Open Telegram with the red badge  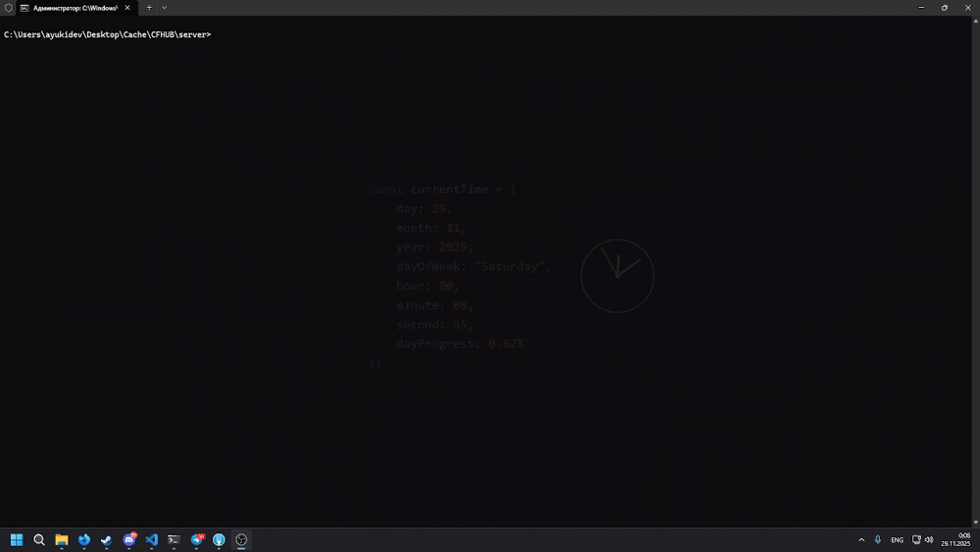tap(197, 539)
